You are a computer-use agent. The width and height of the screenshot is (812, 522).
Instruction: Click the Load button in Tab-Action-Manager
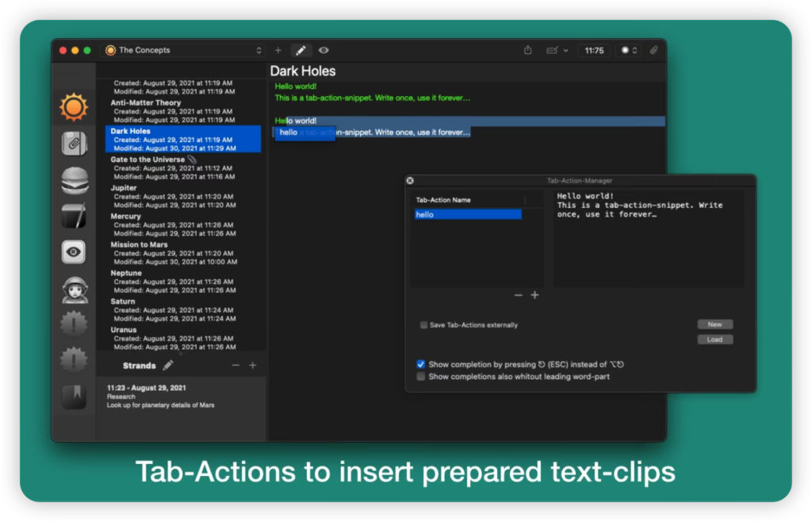point(714,340)
